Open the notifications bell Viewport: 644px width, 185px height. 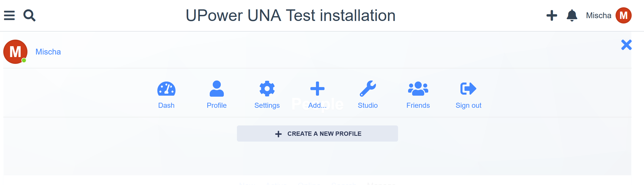[572, 15]
